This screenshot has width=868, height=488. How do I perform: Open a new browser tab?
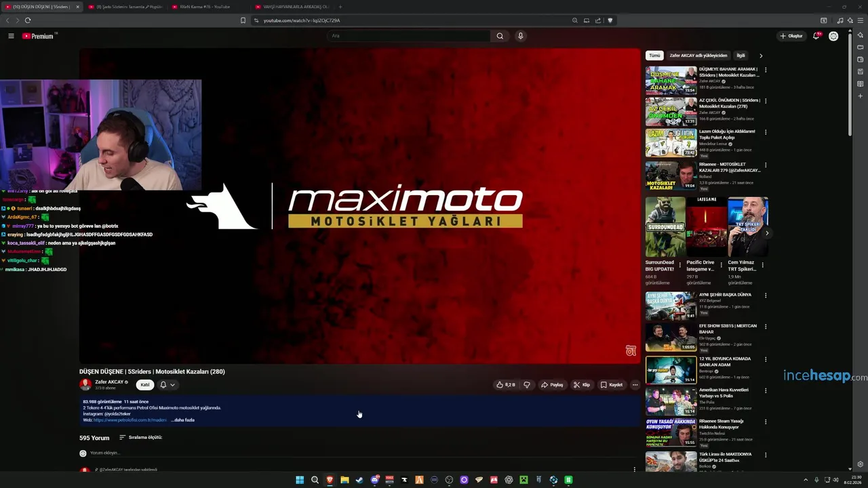[340, 7]
